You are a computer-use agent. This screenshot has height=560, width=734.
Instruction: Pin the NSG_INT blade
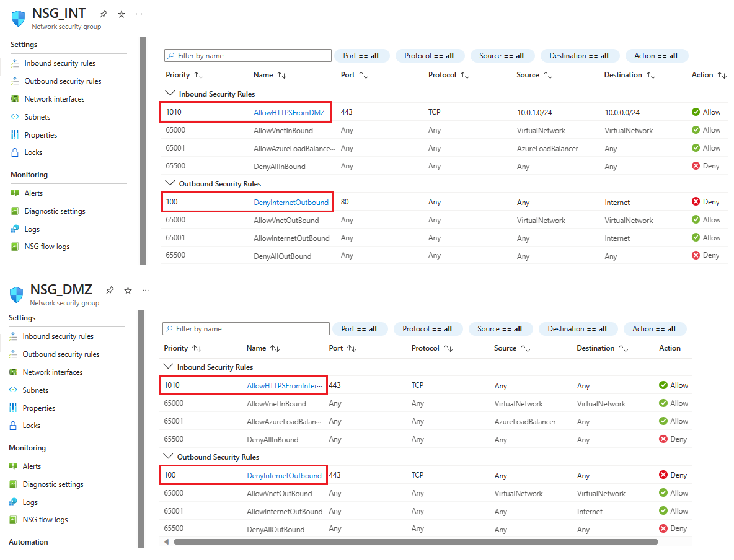pos(104,14)
